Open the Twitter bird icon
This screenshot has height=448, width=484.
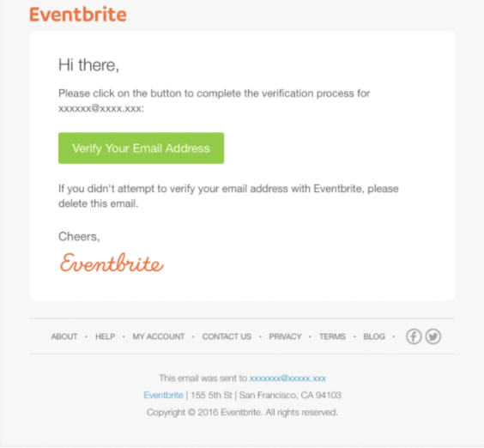(x=433, y=336)
